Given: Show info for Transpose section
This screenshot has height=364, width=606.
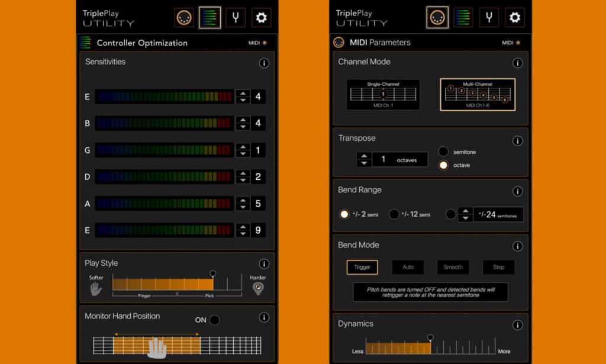Looking at the screenshot, I should (x=517, y=141).
